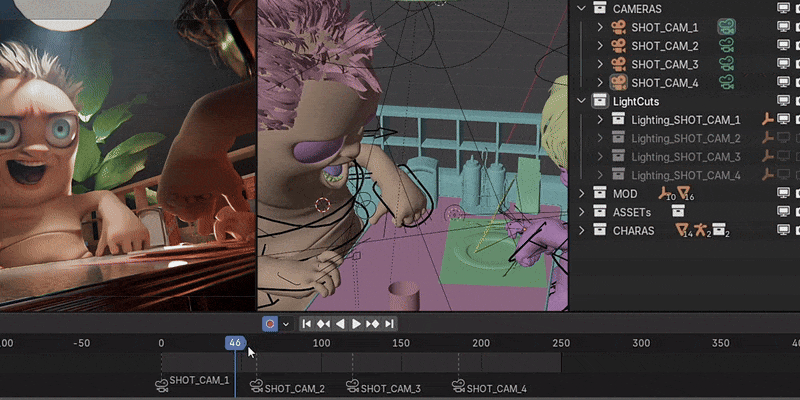Click the SHOT_CAM_1 timeline marker
Viewport: 800px width, 400px height.
(192, 382)
